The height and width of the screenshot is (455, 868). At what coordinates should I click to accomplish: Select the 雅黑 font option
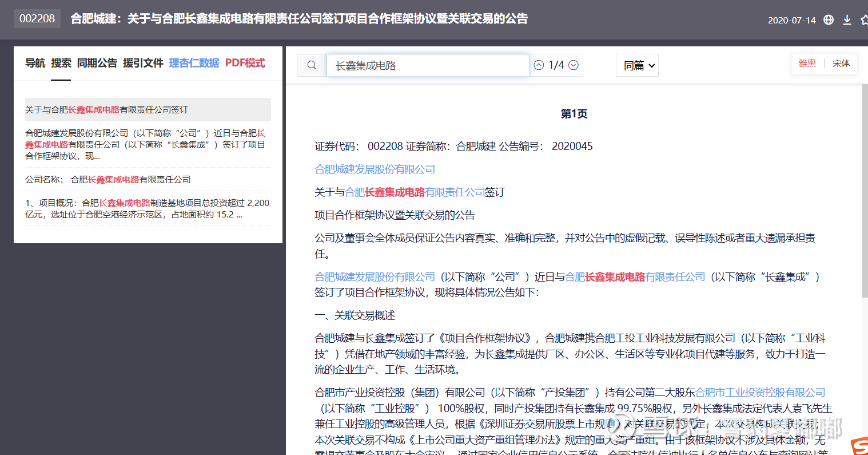tap(807, 64)
